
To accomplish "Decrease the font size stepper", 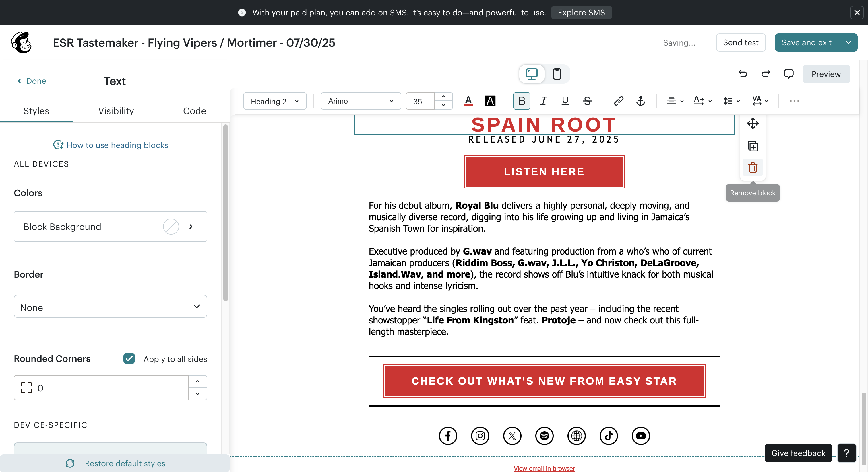I will tap(443, 105).
